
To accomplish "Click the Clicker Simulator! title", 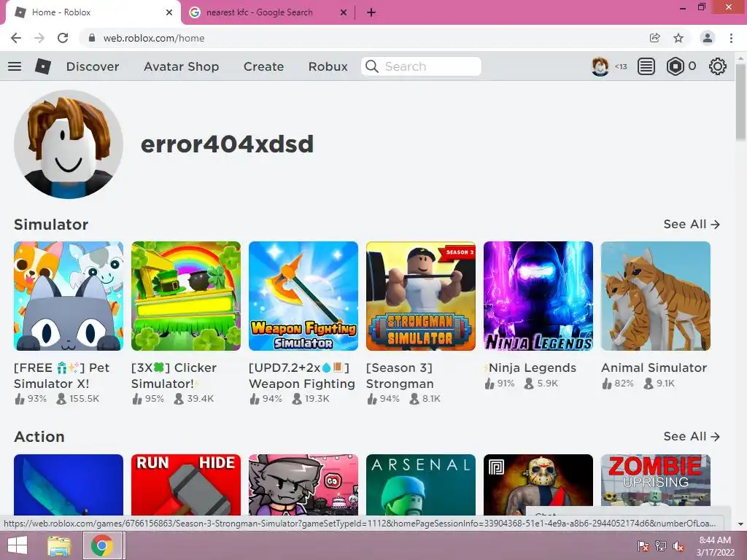I will (x=174, y=376).
